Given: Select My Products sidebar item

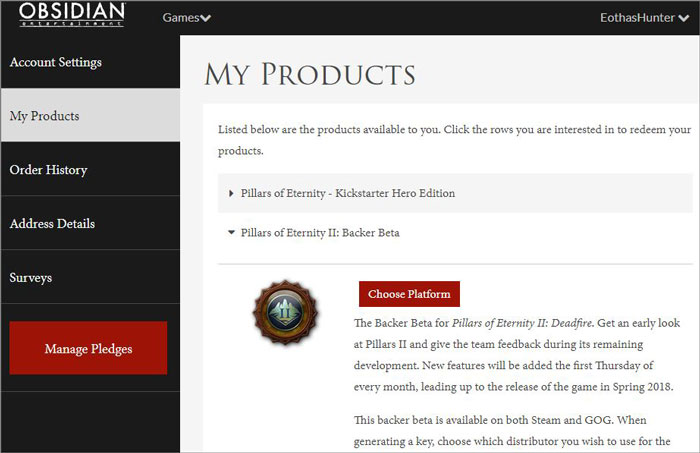Looking at the screenshot, I should 90,115.
